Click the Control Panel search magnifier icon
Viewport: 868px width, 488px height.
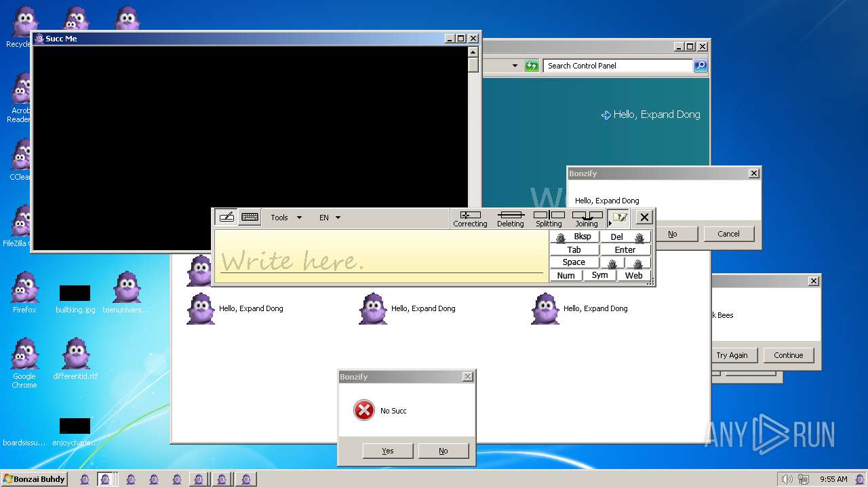(701, 66)
